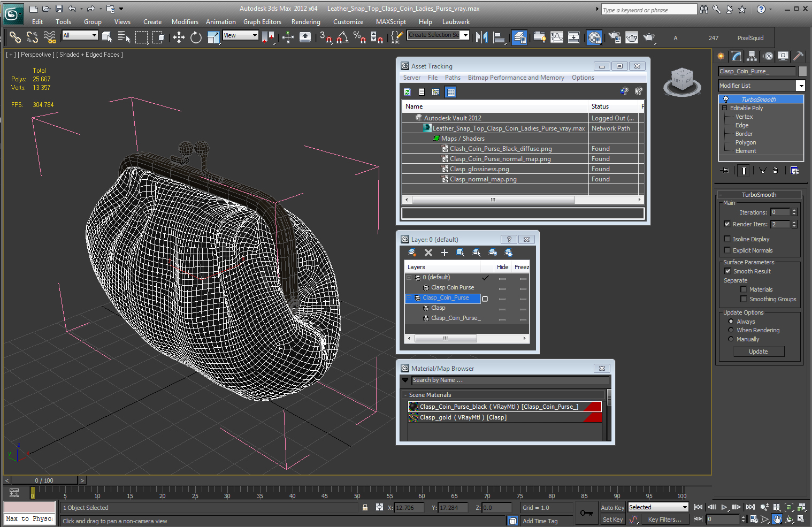This screenshot has height=527, width=812.
Task: Click the Unlink Selection chain icon
Action: 32,37
